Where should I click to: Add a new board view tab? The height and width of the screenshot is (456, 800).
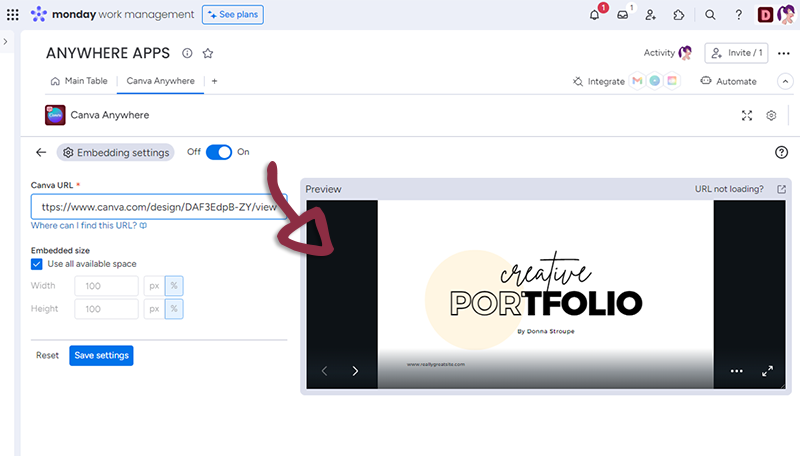(214, 81)
